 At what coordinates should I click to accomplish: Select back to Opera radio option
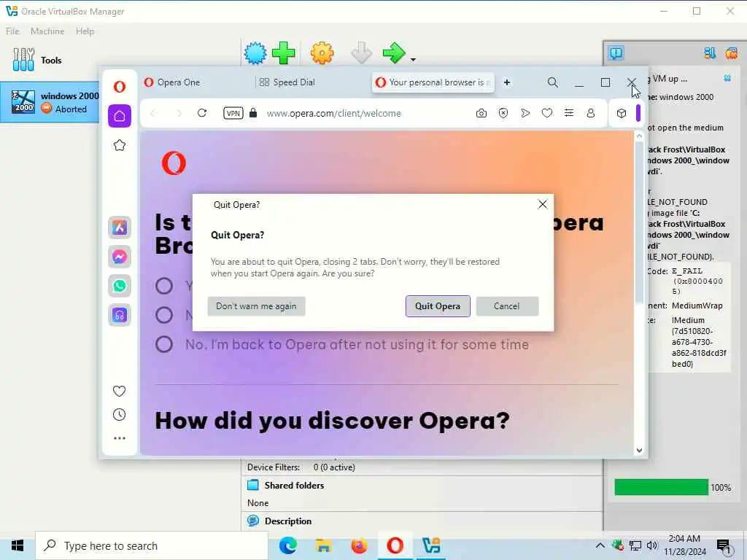click(x=164, y=344)
